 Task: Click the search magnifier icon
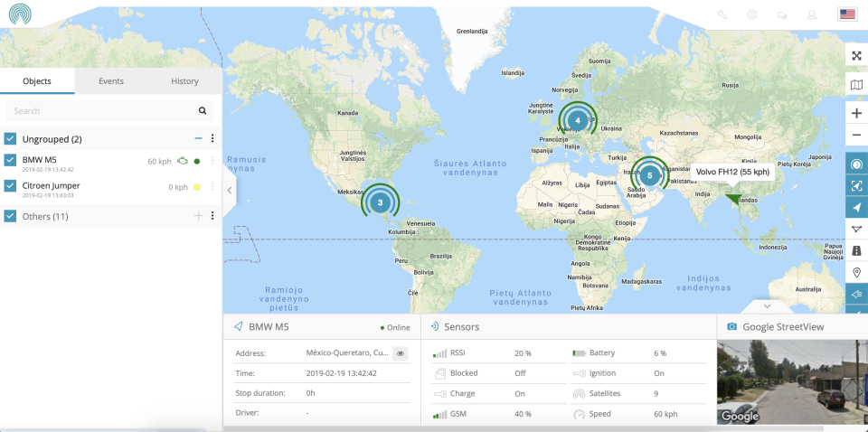pyautogui.click(x=203, y=110)
